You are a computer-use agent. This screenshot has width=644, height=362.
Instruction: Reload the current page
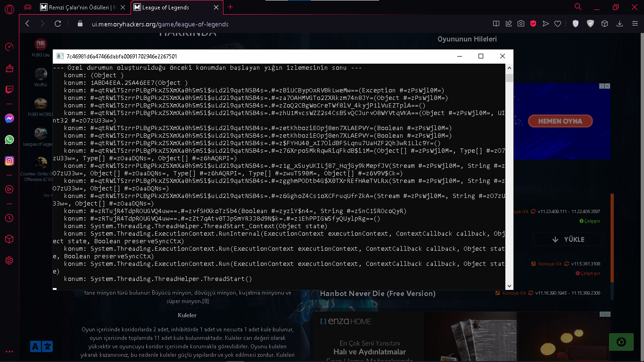click(58, 24)
